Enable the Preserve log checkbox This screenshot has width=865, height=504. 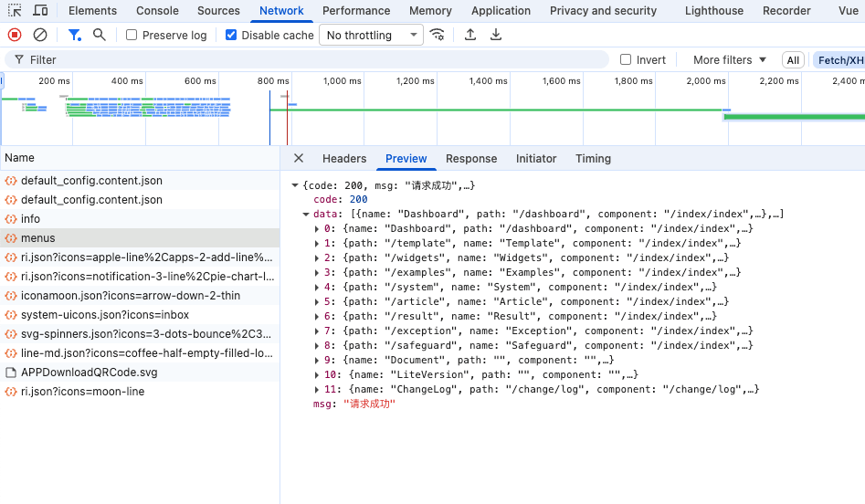[x=132, y=35]
